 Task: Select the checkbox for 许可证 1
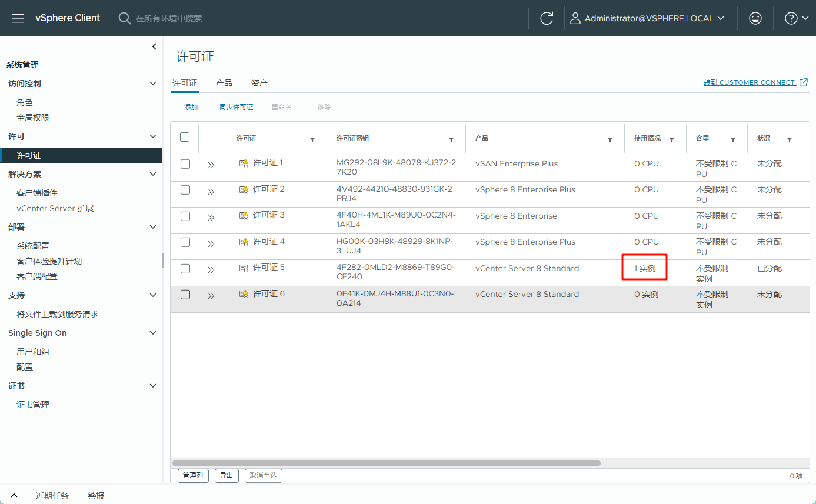click(x=185, y=164)
